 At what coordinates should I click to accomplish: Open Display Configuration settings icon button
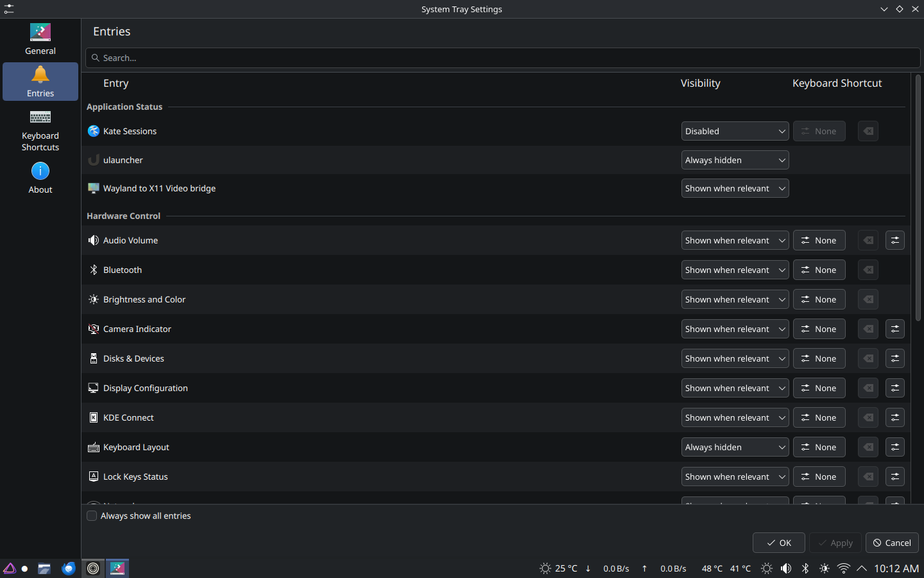tap(894, 388)
